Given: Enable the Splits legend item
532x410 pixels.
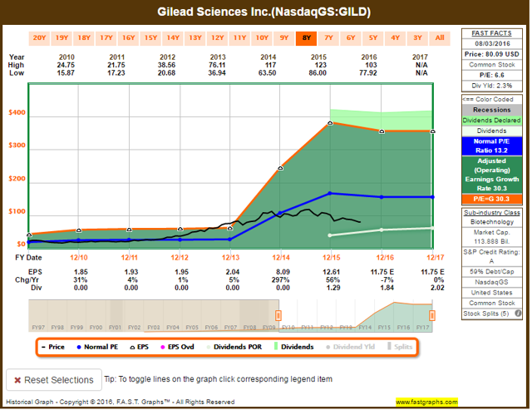Looking at the screenshot, I should click(400, 347).
